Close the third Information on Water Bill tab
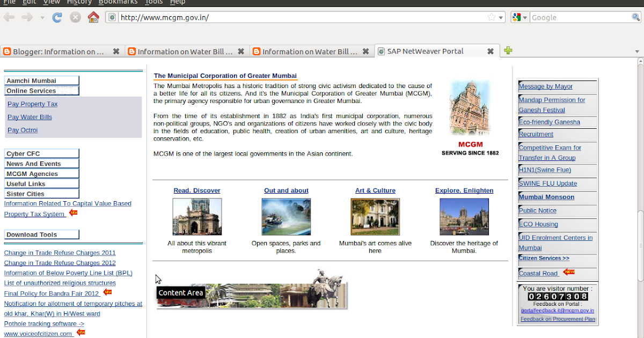Viewport: 644px width, 338px height. pos(365,52)
